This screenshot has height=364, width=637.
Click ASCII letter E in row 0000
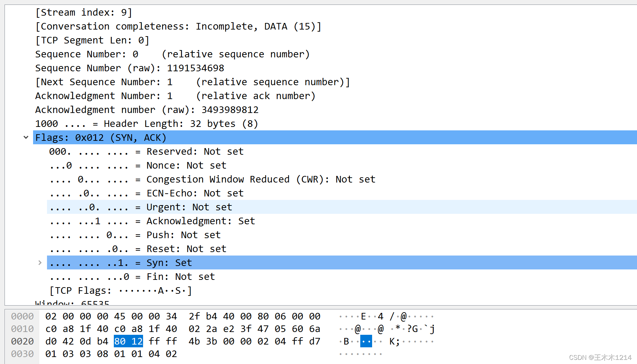click(x=363, y=316)
